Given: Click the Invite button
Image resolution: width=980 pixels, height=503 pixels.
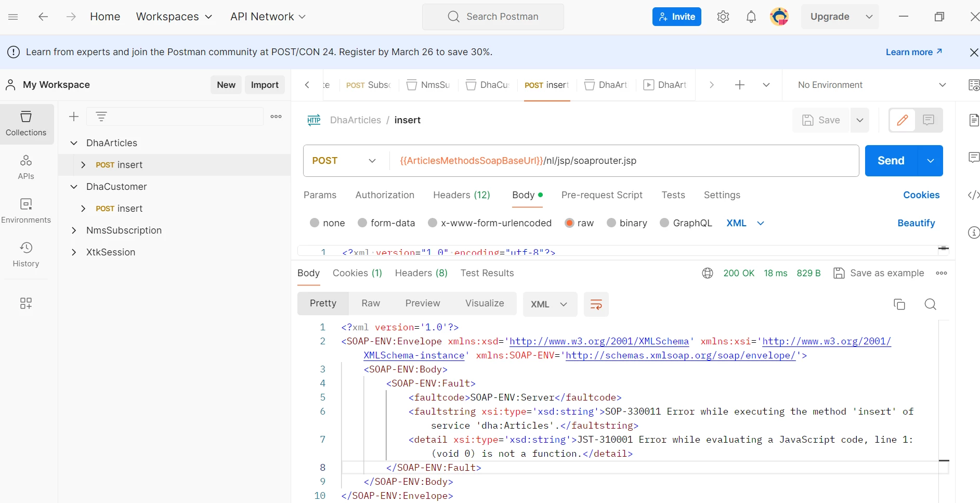Looking at the screenshot, I should (x=677, y=17).
